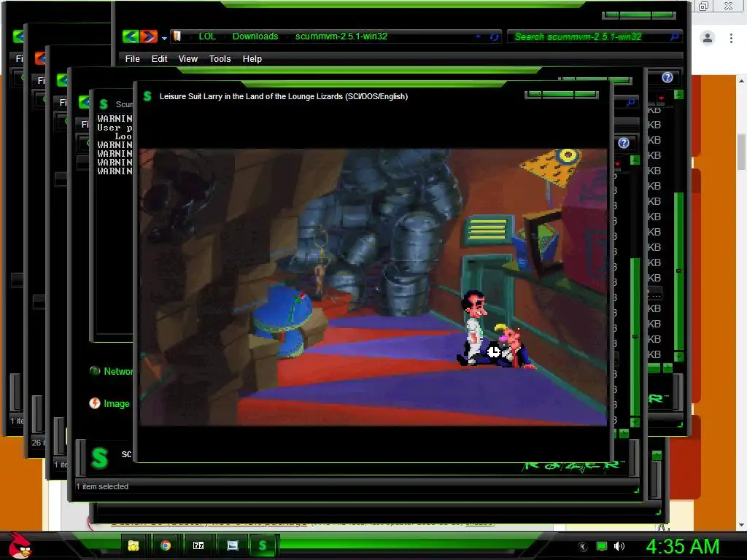
Task: Click Larry's character in the game scene
Action: 473,327
